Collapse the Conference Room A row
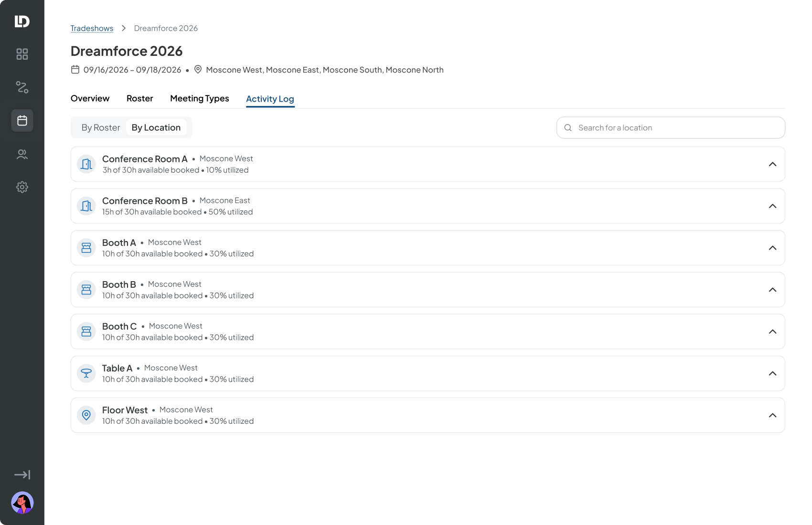Image resolution: width=812 pixels, height=525 pixels. coord(772,164)
